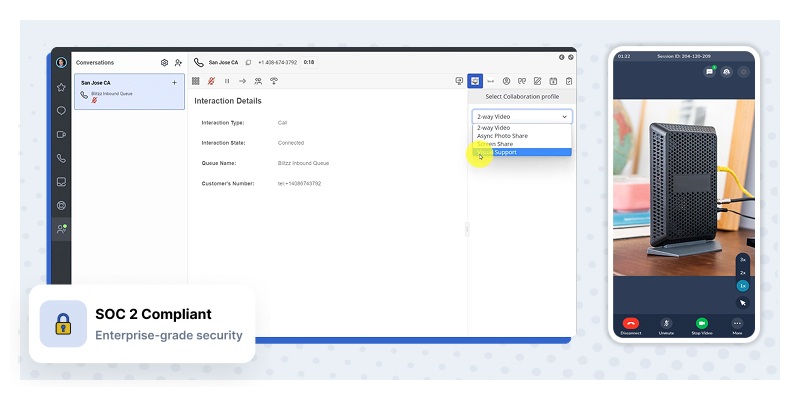Open the dialpad grid in call toolbar

pos(195,81)
